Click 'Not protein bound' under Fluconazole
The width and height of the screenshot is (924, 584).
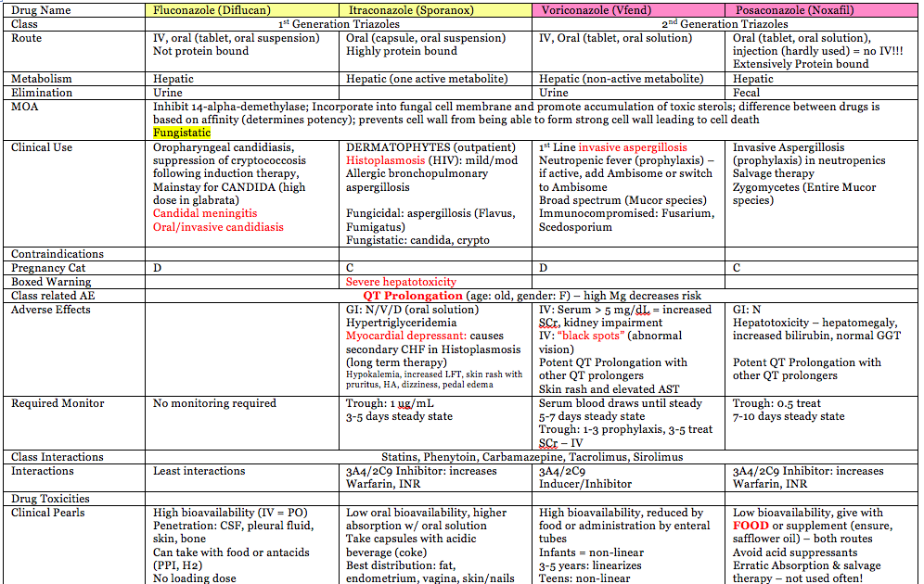(201, 51)
